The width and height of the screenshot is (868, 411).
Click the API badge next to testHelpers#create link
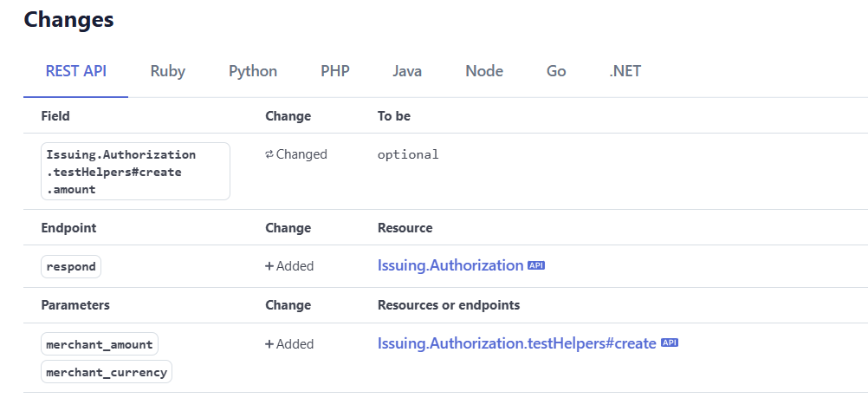point(670,343)
